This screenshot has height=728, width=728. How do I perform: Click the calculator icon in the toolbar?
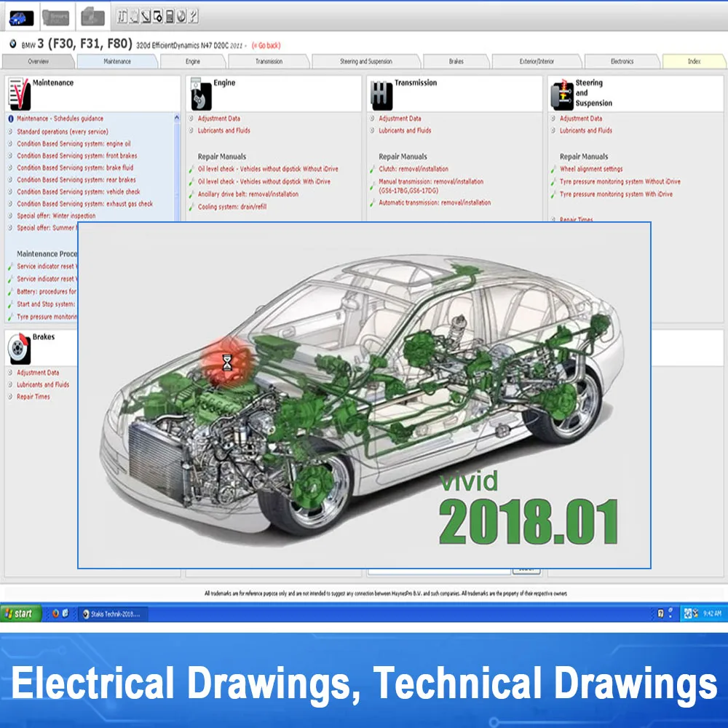170,17
